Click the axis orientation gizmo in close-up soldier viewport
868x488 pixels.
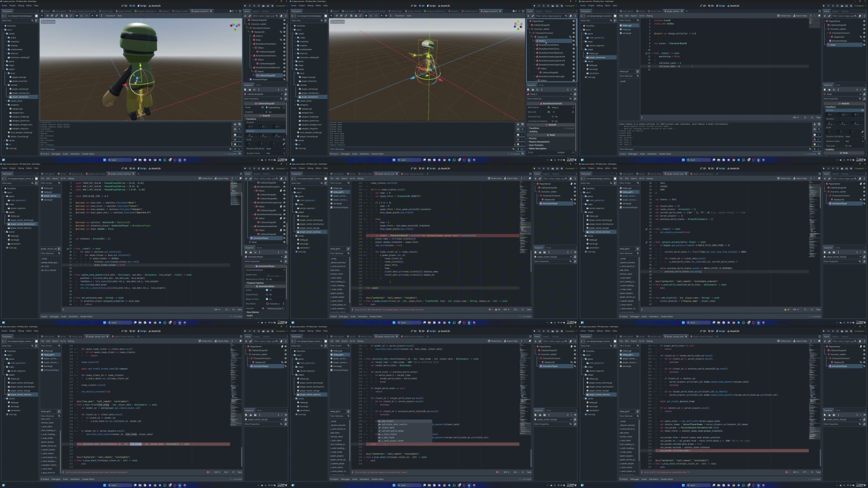tap(235, 25)
